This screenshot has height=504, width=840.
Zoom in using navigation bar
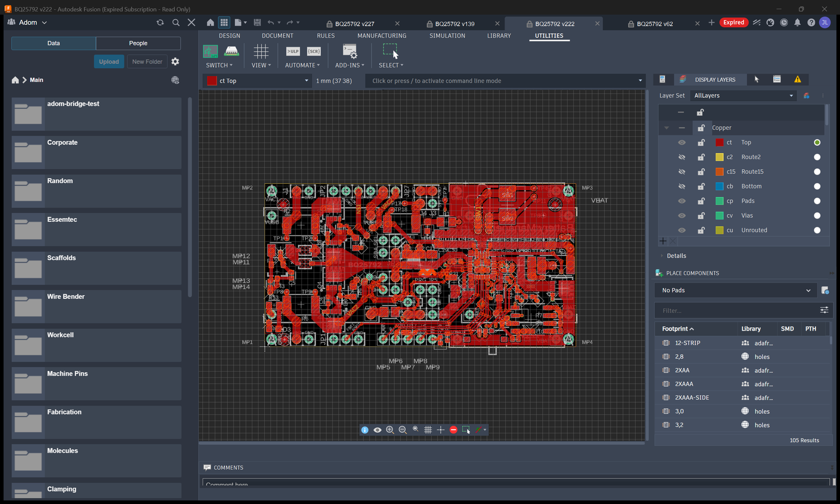click(x=390, y=430)
